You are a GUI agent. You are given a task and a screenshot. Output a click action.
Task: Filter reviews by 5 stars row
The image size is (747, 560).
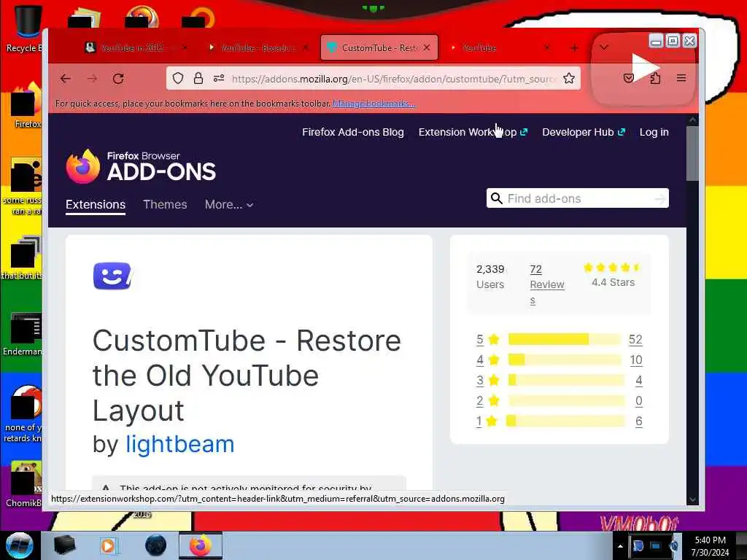tap(560, 340)
